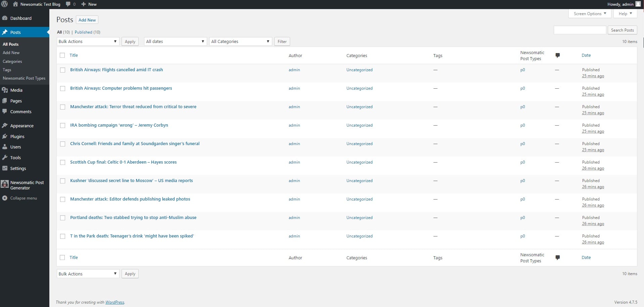Open the top Bulk Actions dropdown
Viewport: 644px width, 307px height.
click(88, 41)
